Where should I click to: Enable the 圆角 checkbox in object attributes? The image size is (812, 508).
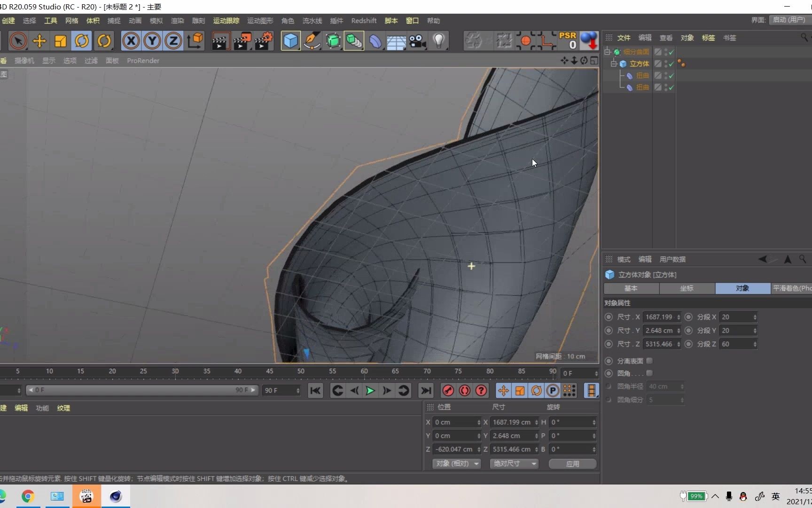[x=650, y=373]
